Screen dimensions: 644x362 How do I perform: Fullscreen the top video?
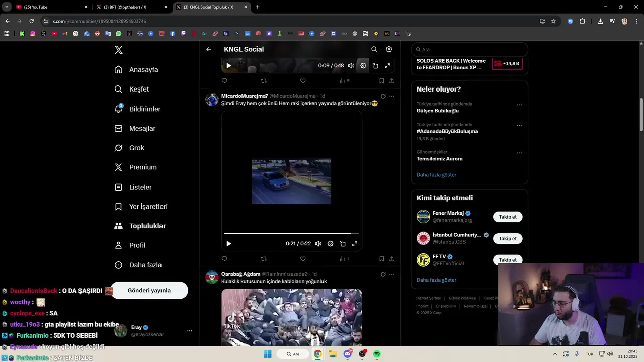[387, 66]
